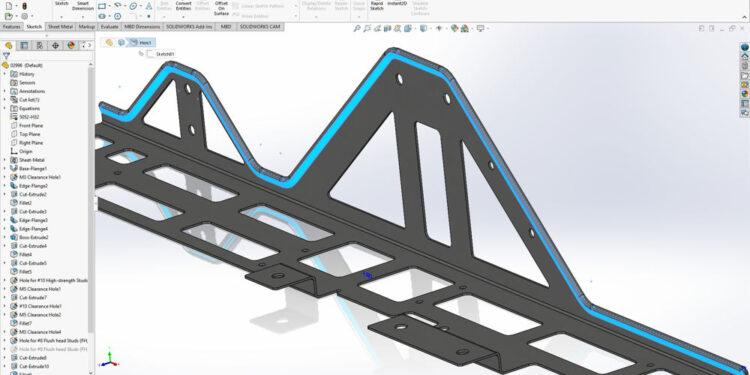Open the ConfigurationManager tab icon

[x=40, y=45]
